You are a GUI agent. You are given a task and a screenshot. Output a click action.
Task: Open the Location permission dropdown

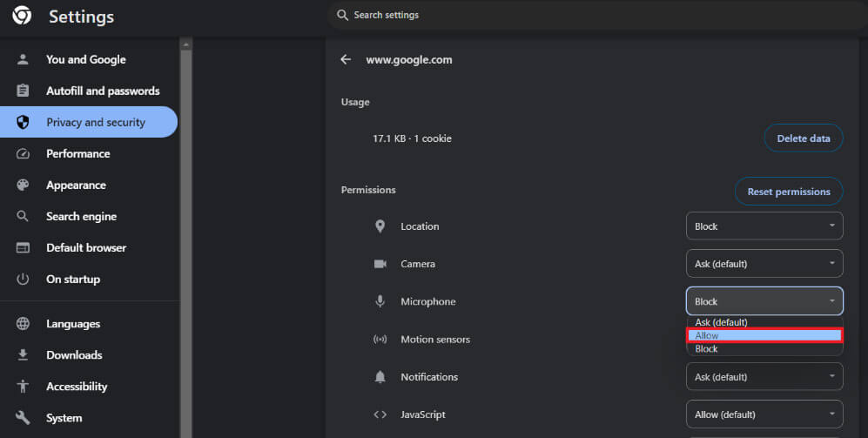point(764,226)
